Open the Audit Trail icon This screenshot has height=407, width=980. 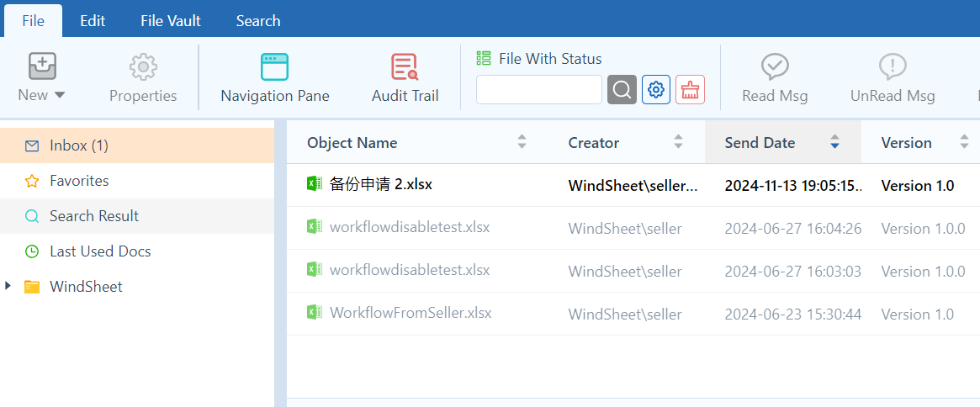point(405,66)
